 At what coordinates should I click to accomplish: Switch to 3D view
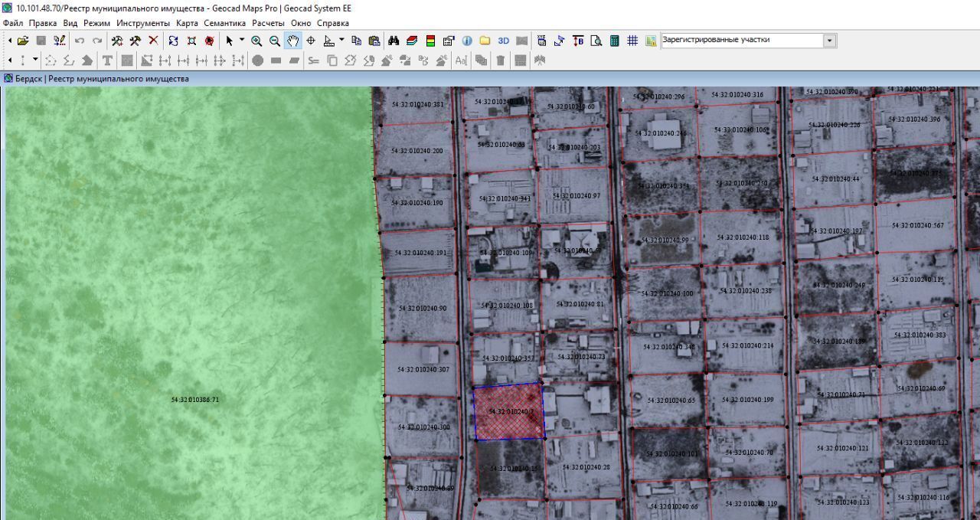pos(503,41)
